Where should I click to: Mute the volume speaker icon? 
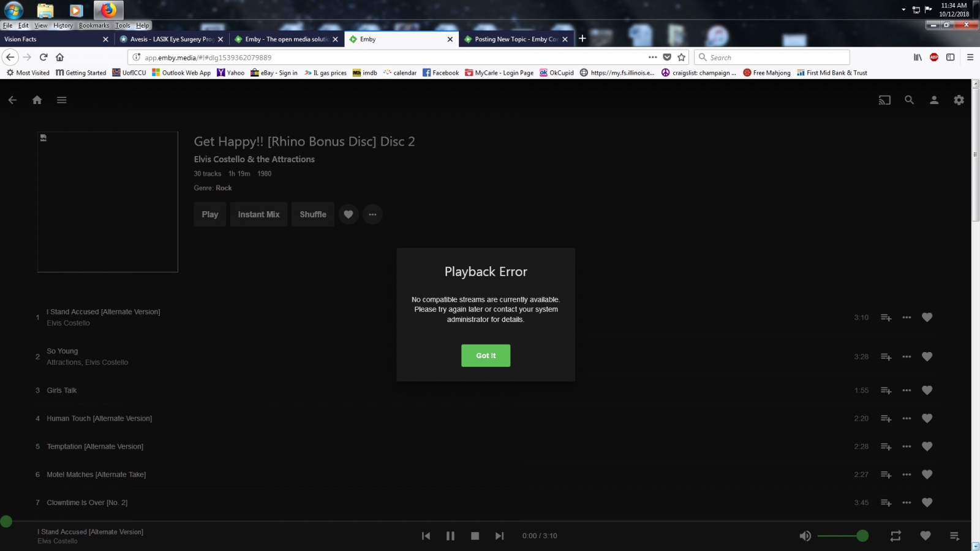[x=805, y=536]
